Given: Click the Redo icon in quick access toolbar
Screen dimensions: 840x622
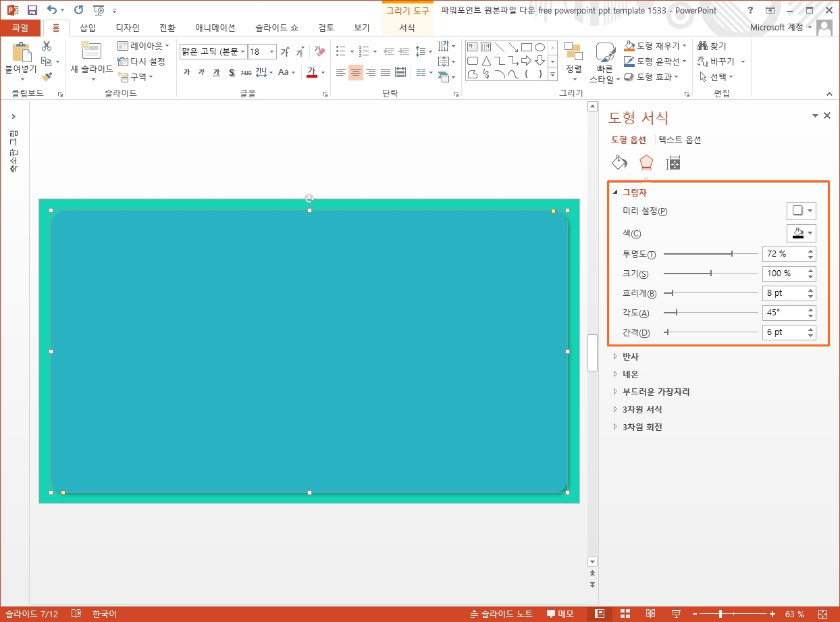Looking at the screenshot, I should 78,10.
